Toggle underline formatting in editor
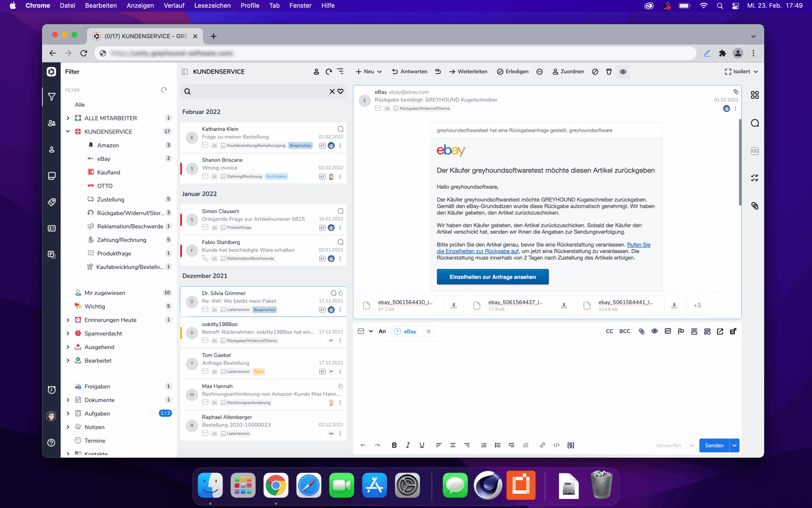The width and height of the screenshot is (812, 508). point(422,445)
